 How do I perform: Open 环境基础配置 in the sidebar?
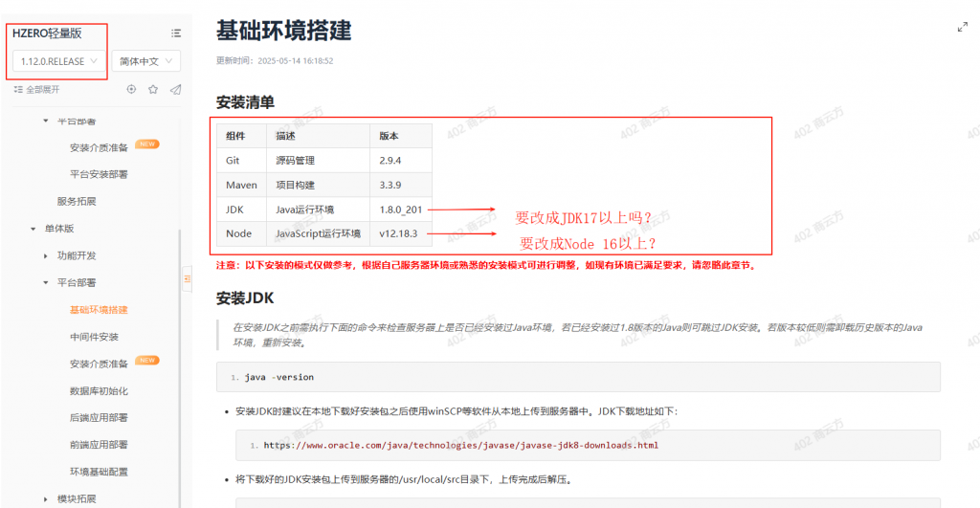tap(99, 472)
